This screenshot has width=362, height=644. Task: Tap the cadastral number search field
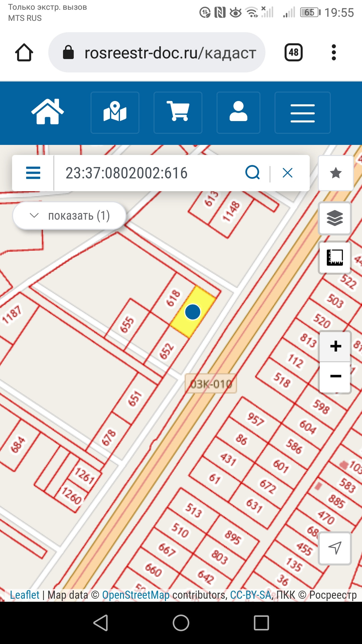(147, 173)
